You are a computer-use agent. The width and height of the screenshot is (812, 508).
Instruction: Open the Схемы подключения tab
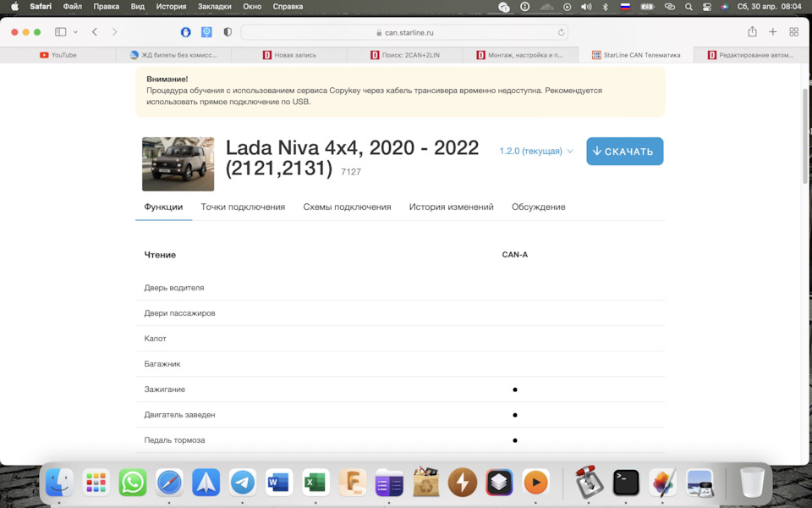[x=347, y=207]
